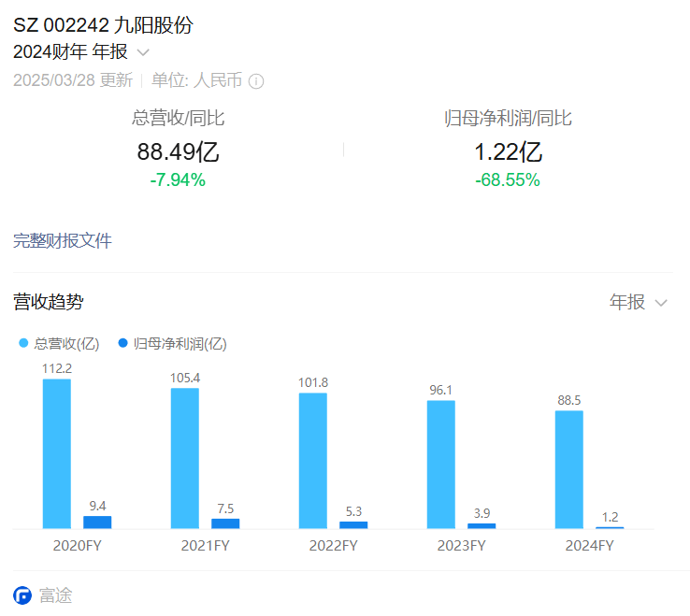Click the 88.49亿 total revenue figure
The image size is (690, 616).
tap(178, 151)
